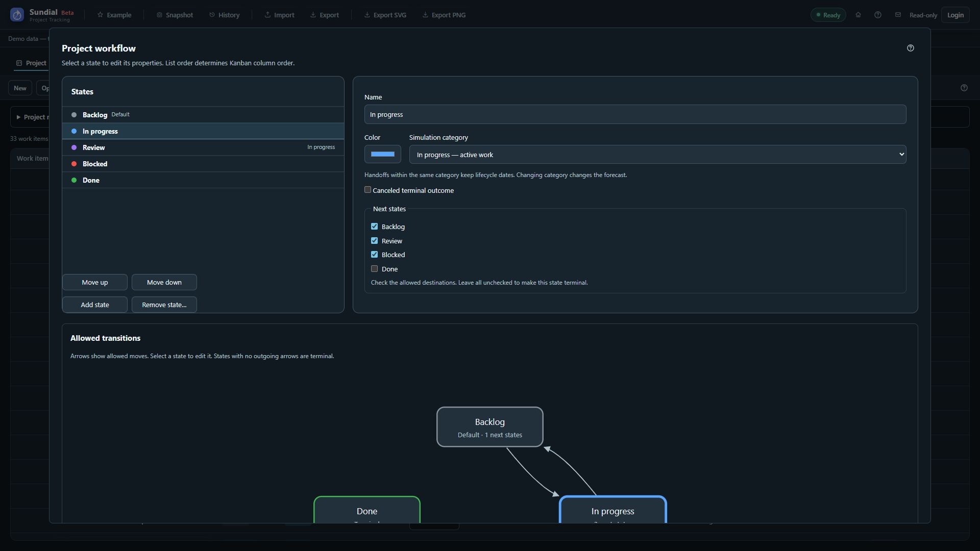The height and width of the screenshot is (551, 980).
Task: Click the Remove state... button
Action: click(164, 305)
